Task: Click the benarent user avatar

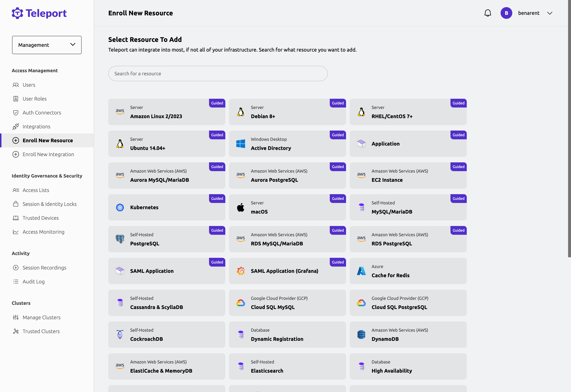Action: (x=506, y=13)
